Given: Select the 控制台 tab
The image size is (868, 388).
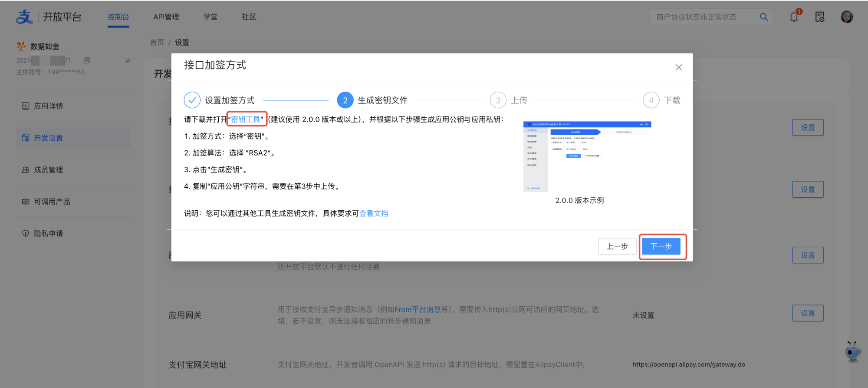Looking at the screenshot, I should (118, 17).
